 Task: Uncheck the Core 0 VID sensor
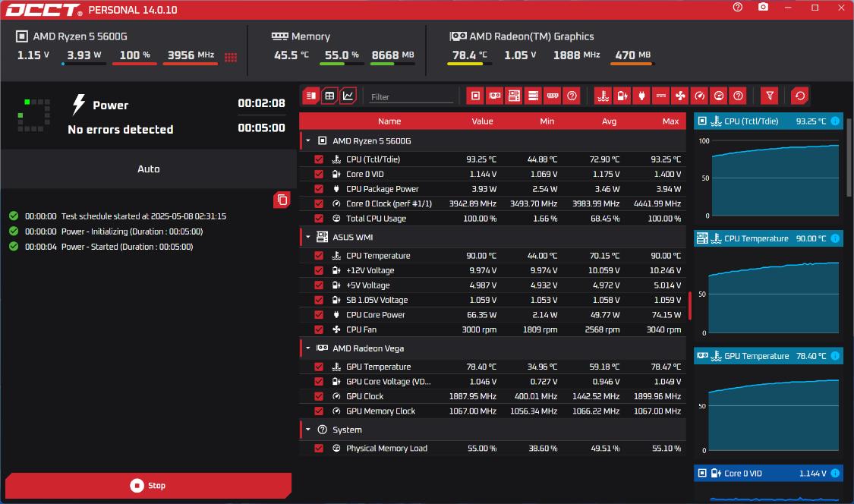(319, 174)
